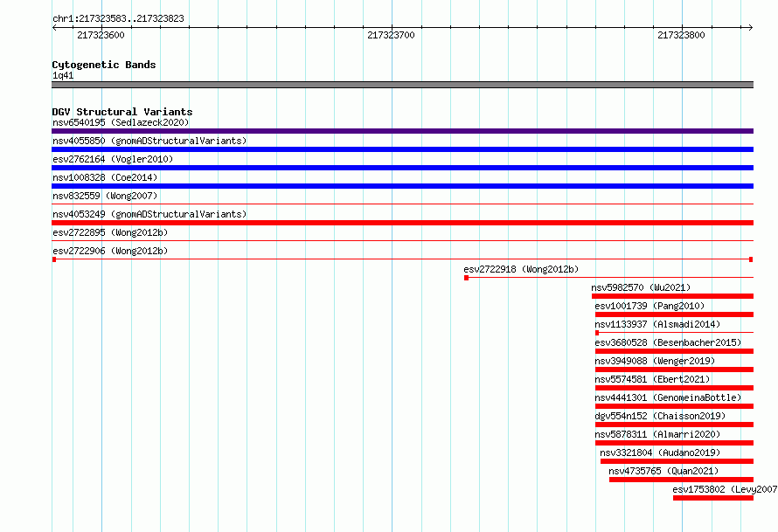The height and width of the screenshot is (532, 778).
Task: Click ruler position 217323600
Action: 101,35
